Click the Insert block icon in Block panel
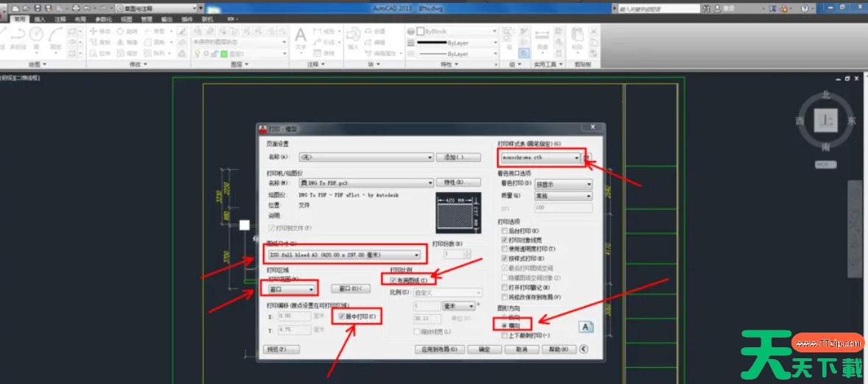868x384 pixels. click(353, 35)
